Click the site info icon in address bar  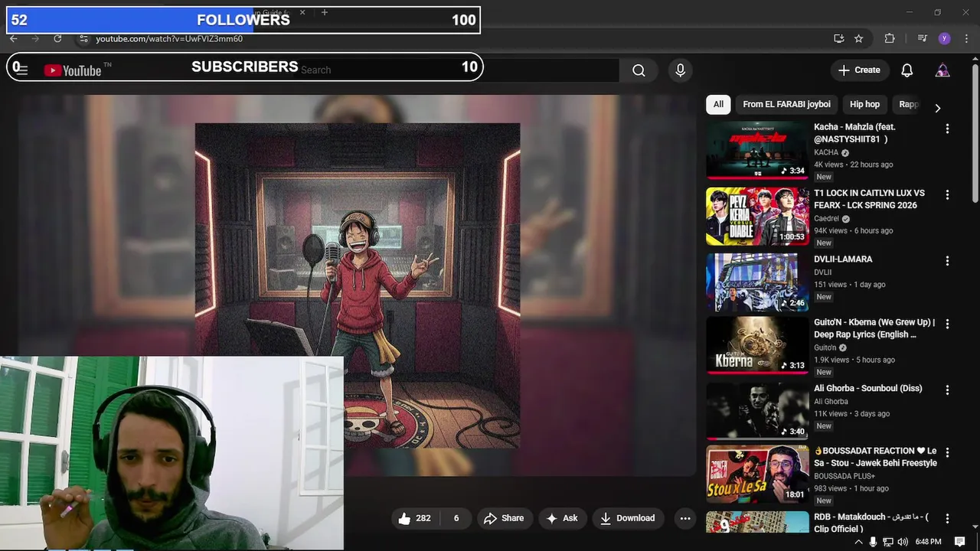83,38
